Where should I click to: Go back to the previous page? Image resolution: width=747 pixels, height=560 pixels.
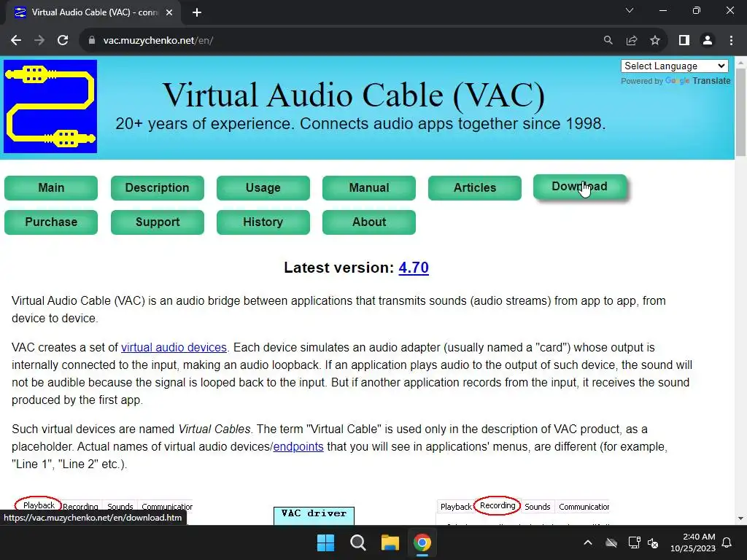tap(16, 41)
